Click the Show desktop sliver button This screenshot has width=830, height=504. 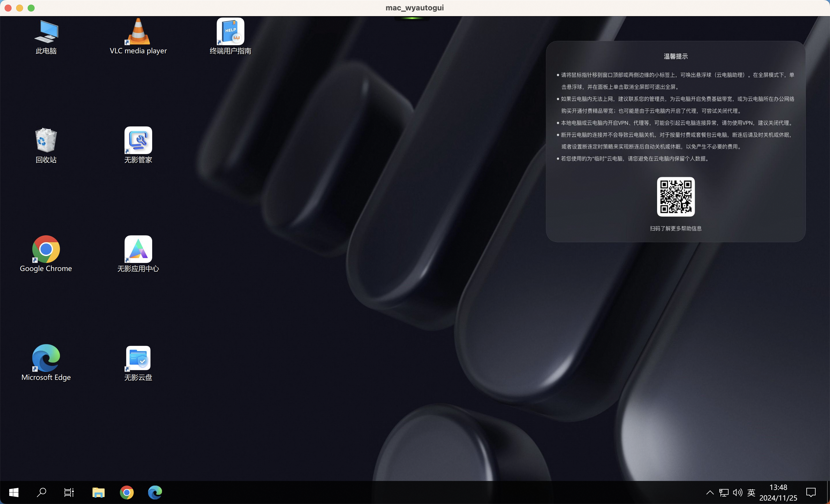click(828, 492)
